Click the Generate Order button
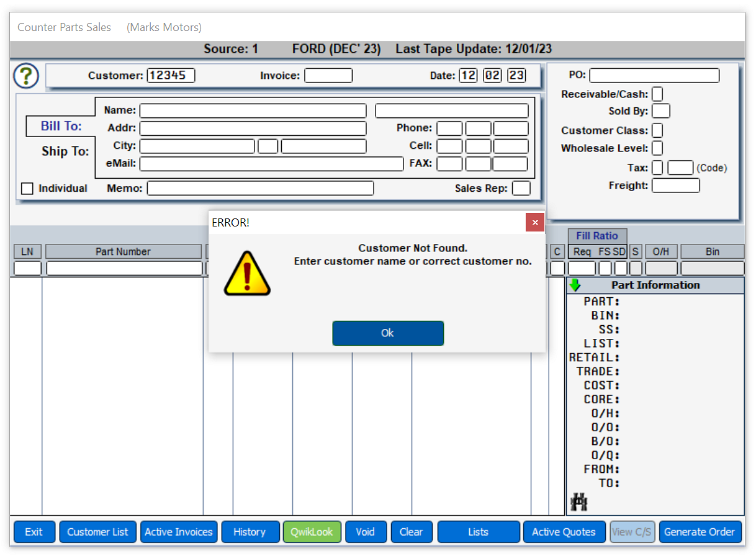 (x=700, y=532)
